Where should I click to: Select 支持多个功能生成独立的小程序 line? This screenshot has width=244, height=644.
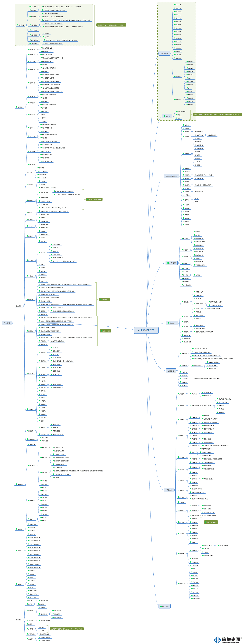pyautogui.click(x=52, y=43)
